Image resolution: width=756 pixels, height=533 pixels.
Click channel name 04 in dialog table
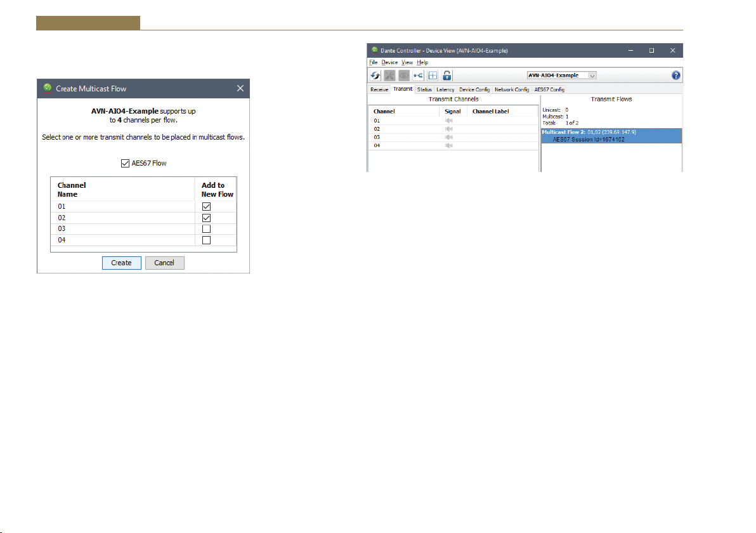(x=62, y=240)
